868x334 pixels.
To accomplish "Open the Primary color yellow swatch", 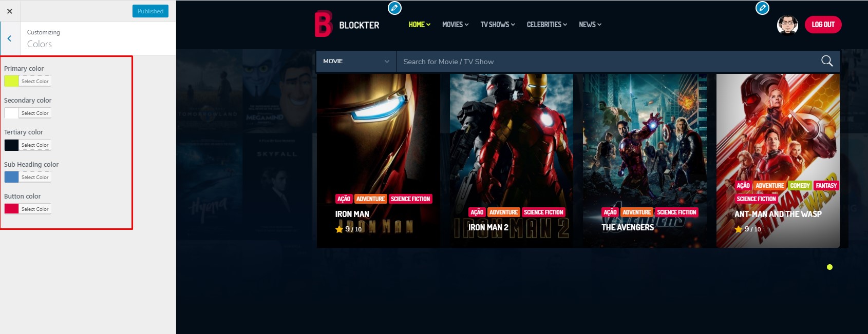I will coord(11,81).
